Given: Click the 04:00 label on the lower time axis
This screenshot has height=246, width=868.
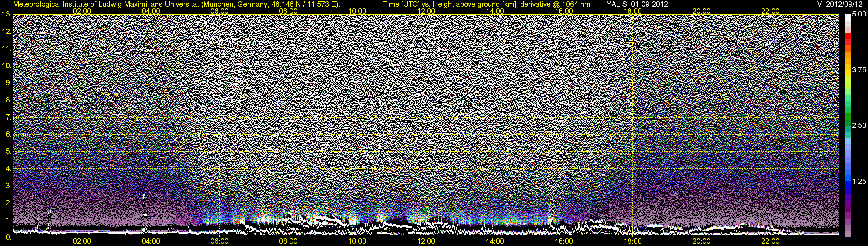Looking at the screenshot, I should coord(151,241).
